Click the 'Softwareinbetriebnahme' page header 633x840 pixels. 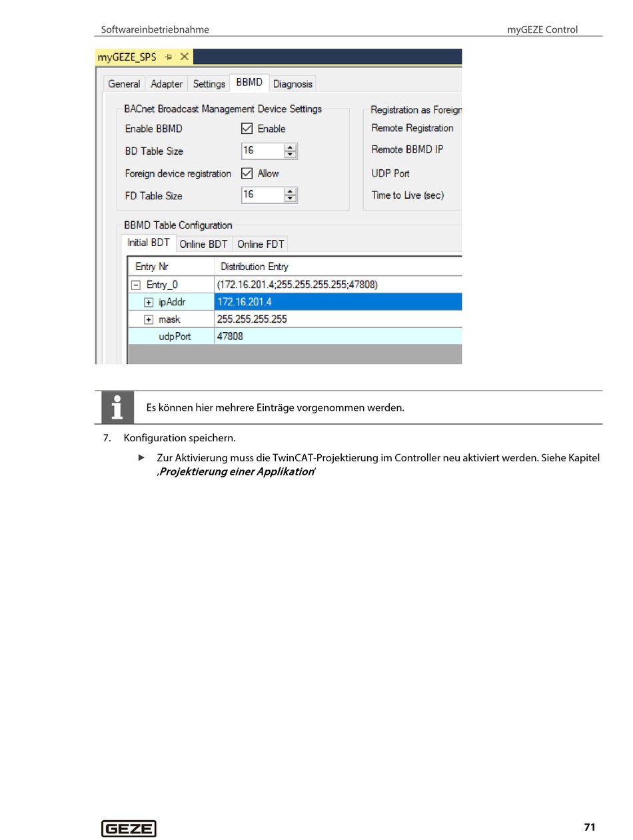pos(155,29)
